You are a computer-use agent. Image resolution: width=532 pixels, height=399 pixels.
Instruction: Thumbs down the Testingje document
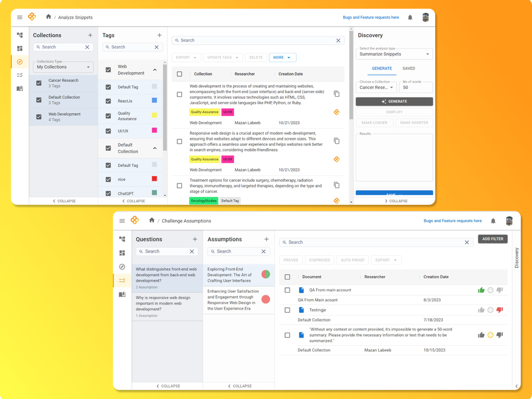point(500,310)
